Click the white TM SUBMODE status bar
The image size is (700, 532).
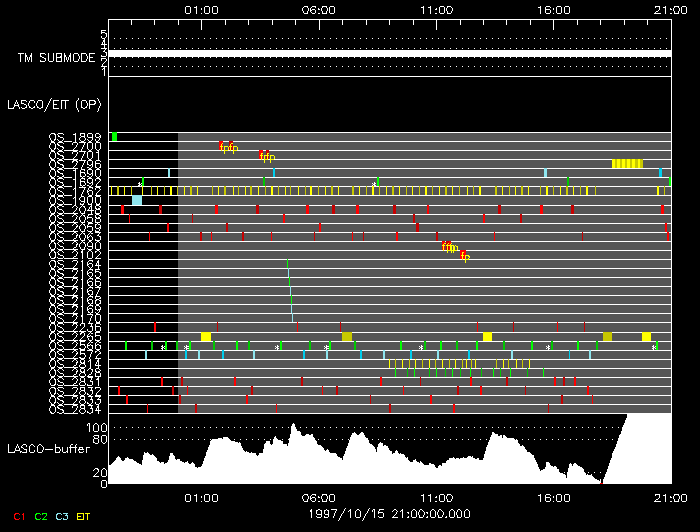pyautogui.click(x=388, y=54)
